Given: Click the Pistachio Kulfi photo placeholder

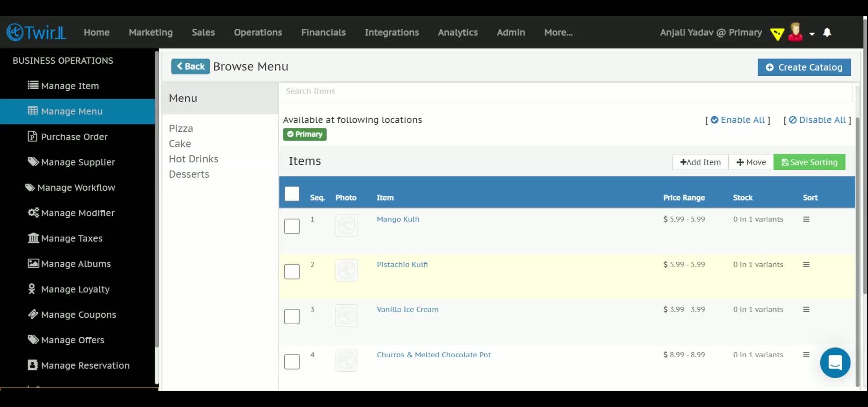Looking at the screenshot, I should tap(347, 270).
